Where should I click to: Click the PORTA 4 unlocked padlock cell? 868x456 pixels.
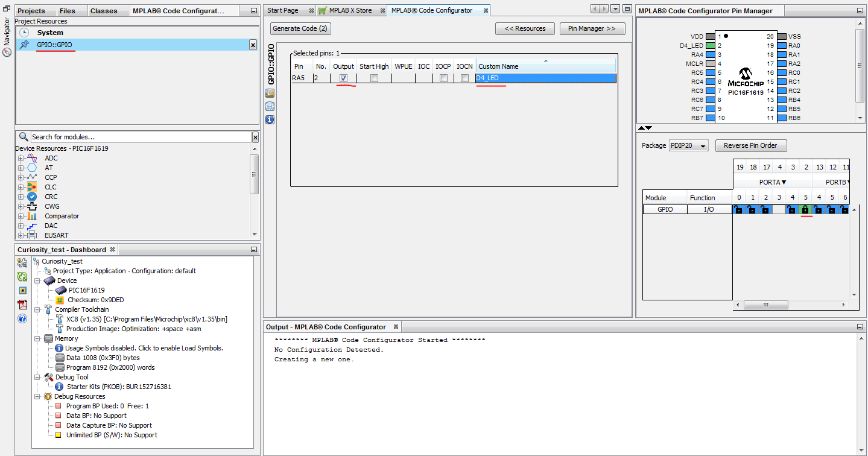coord(791,209)
